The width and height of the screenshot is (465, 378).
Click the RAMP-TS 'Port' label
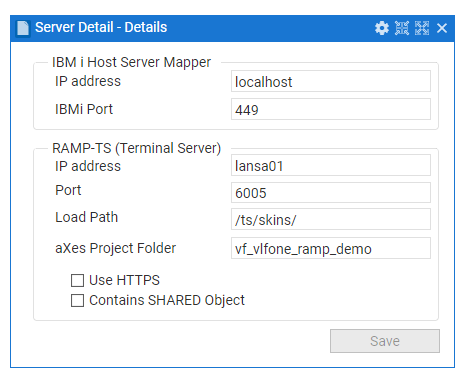click(x=68, y=190)
